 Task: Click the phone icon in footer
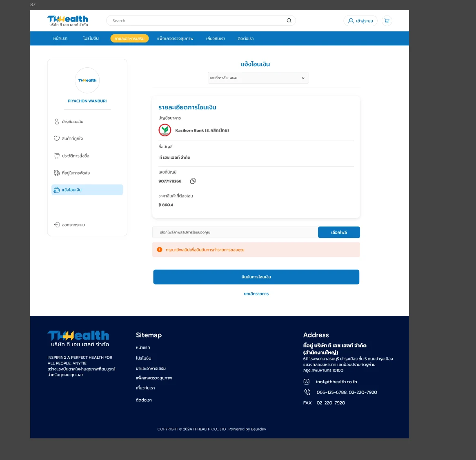[307, 392]
